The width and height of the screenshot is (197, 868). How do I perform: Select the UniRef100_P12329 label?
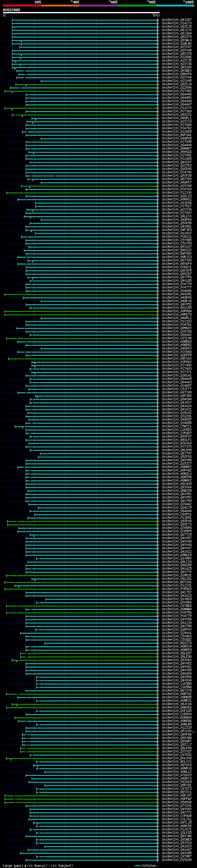[x=177, y=728]
